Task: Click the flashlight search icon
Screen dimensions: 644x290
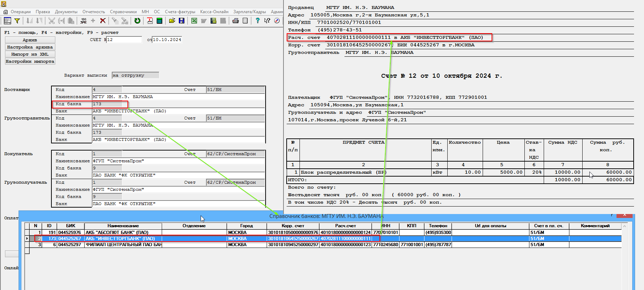Action: 115,21
